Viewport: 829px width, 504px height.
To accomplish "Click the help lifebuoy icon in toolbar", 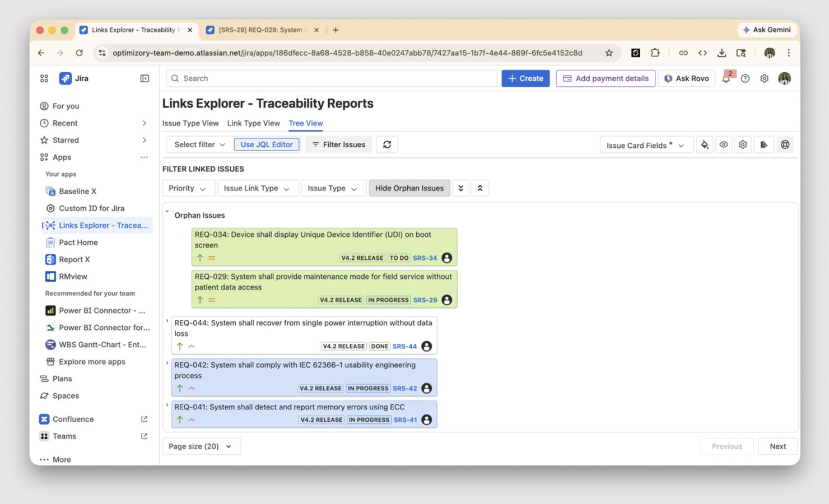I will [785, 145].
